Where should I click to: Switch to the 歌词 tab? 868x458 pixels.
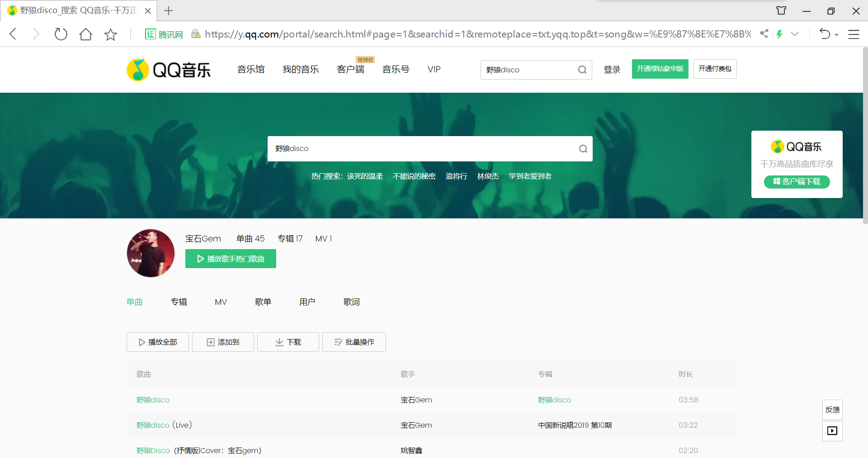(352, 302)
